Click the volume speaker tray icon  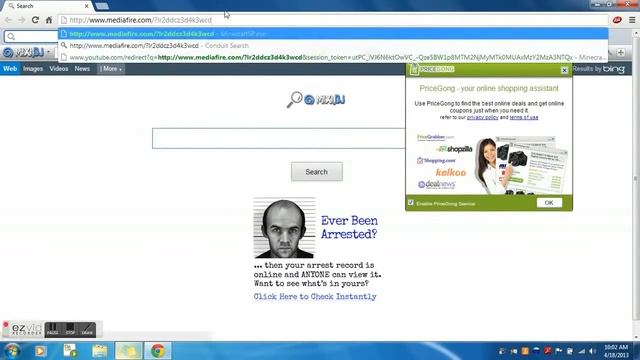(592, 351)
